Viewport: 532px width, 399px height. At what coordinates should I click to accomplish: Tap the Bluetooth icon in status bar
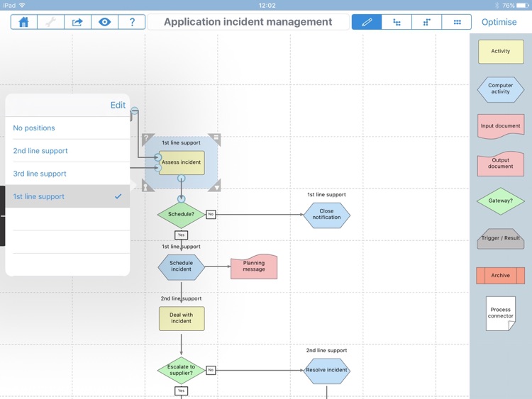(497, 6)
